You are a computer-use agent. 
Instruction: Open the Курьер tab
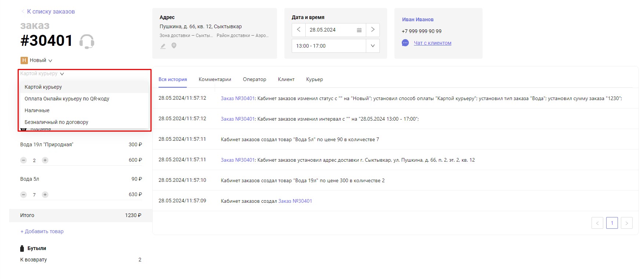314,80
